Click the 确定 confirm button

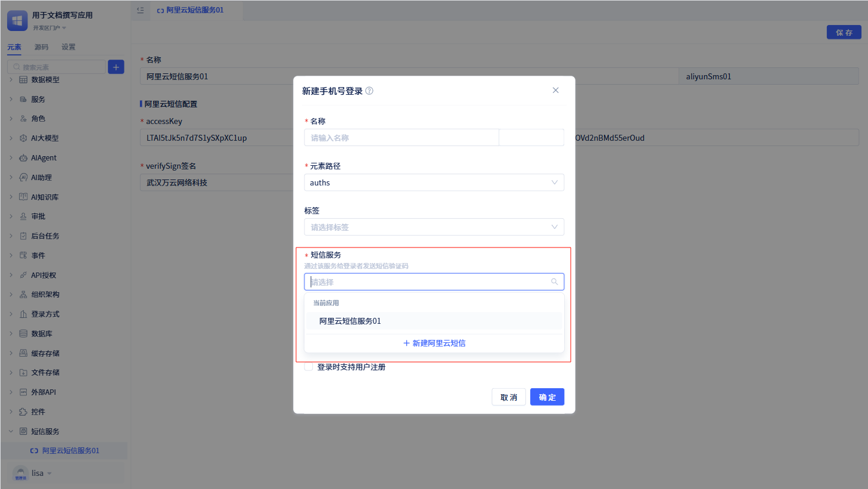click(x=547, y=397)
